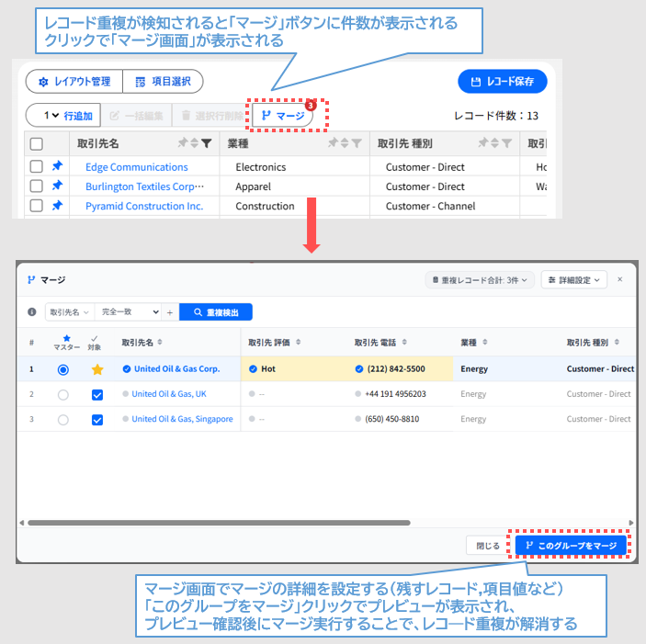Viewport: 646px width, 644px height.
Task: Pin the 取引先名 column
Action: (182, 143)
